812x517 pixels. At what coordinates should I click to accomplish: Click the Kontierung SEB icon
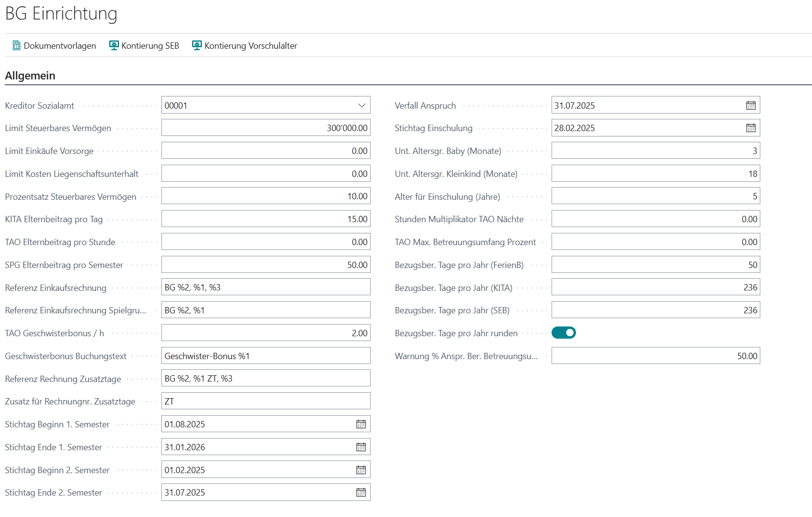tap(114, 45)
